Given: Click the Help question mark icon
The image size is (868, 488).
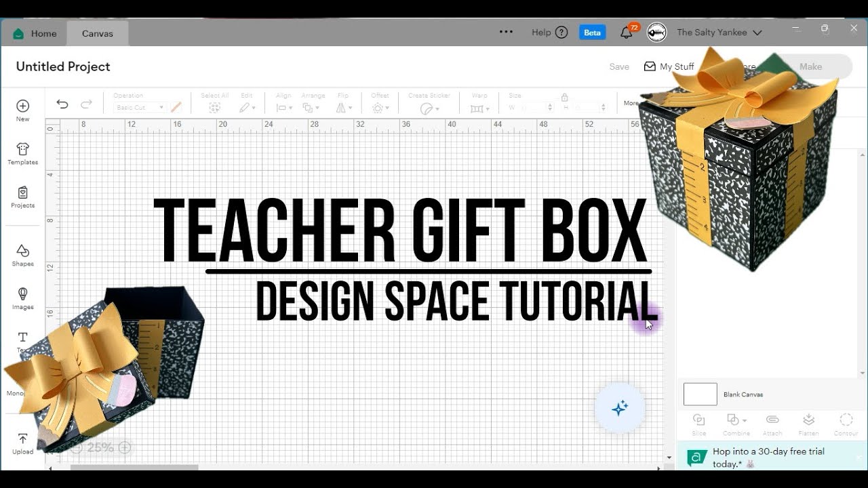Looking at the screenshot, I should click(561, 33).
